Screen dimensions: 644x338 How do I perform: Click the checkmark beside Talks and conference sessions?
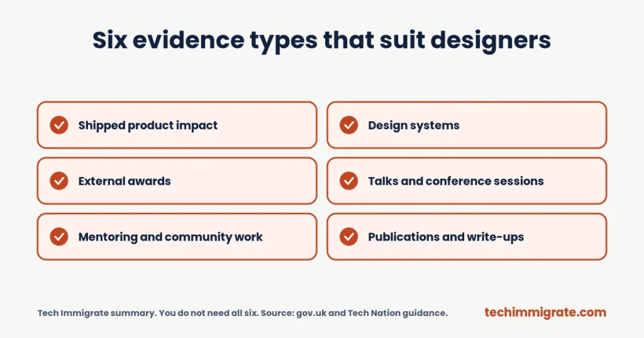(348, 181)
